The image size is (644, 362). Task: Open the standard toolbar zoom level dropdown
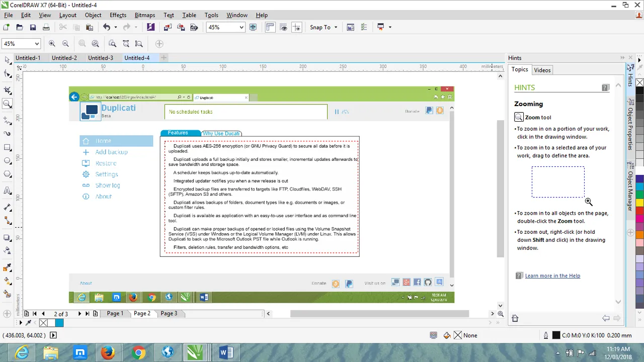point(242,27)
